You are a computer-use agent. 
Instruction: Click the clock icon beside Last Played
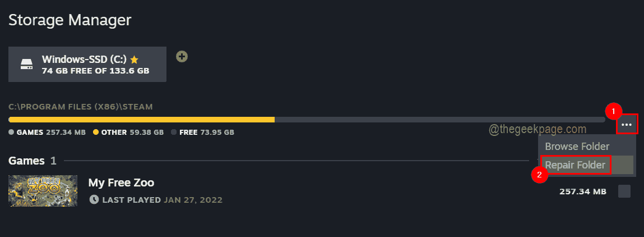click(94, 199)
